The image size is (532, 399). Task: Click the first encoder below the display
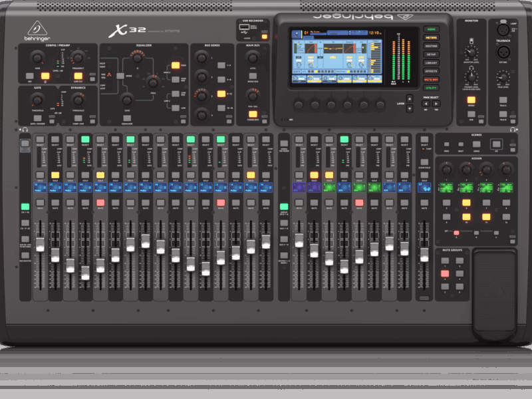pyautogui.click(x=299, y=105)
